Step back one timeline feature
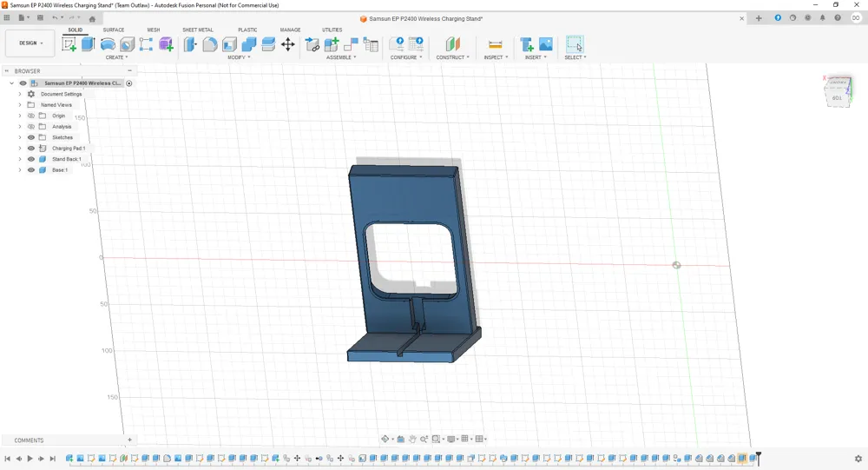 pyautogui.click(x=19, y=459)
